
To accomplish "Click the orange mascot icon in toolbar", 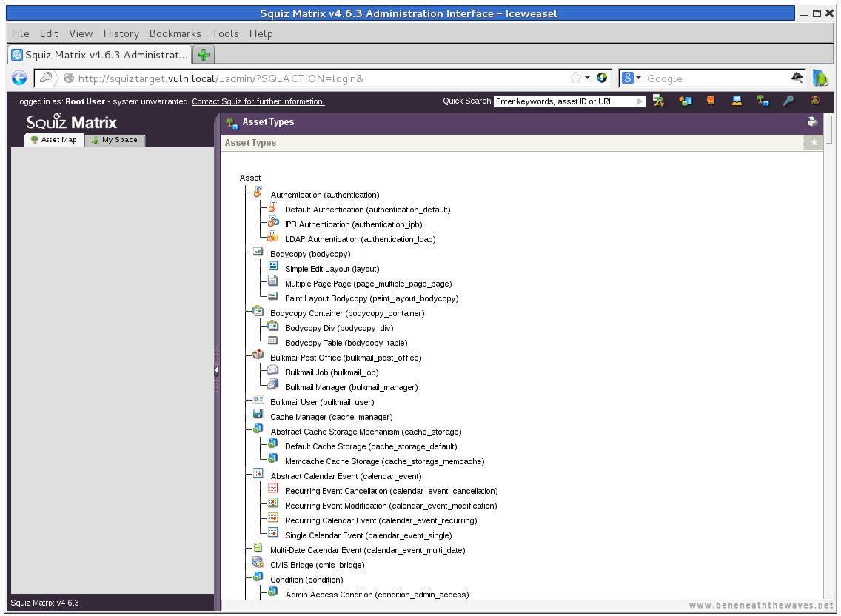I will point(711,101).
